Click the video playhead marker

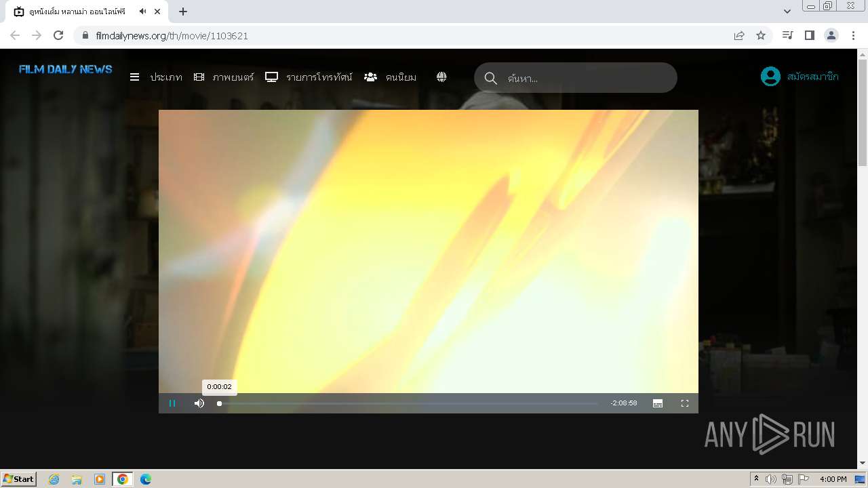click(x=219, y=403)
